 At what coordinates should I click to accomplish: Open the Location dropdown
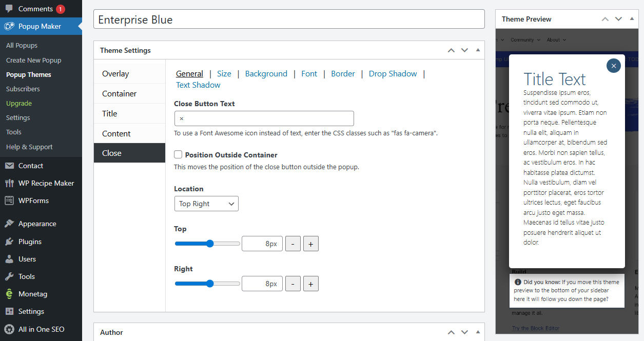[206, 204]
